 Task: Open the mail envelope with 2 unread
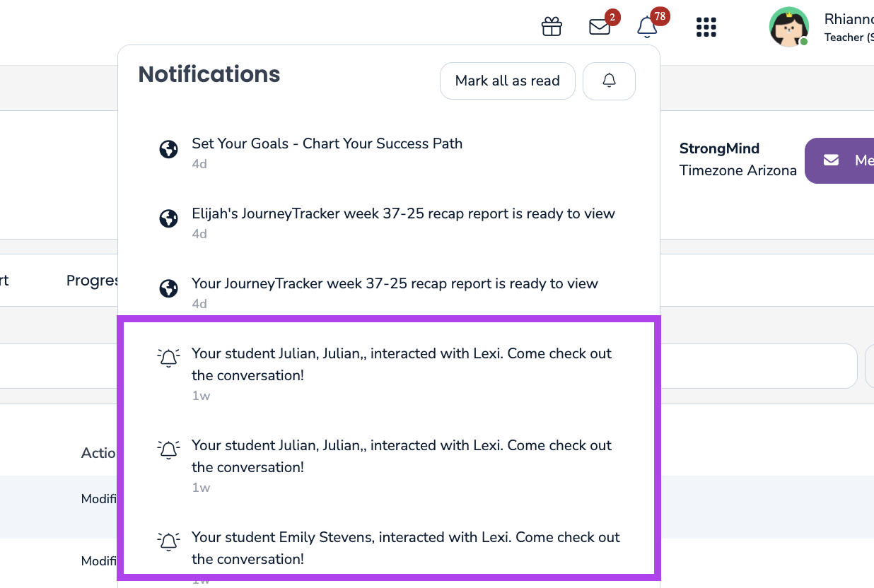pyautogui.click(x=600, y=27)
